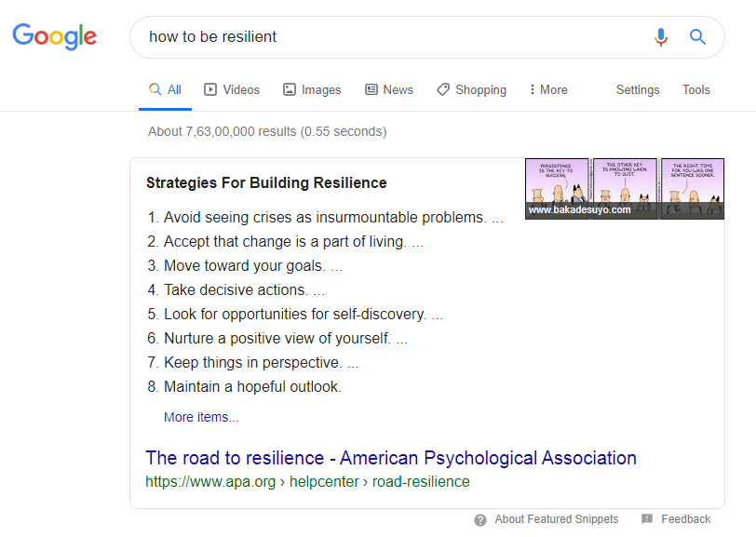This screenshot has height=537, width=756.
Task: Click the Feedback flag icon
Action: pos(647,519)
